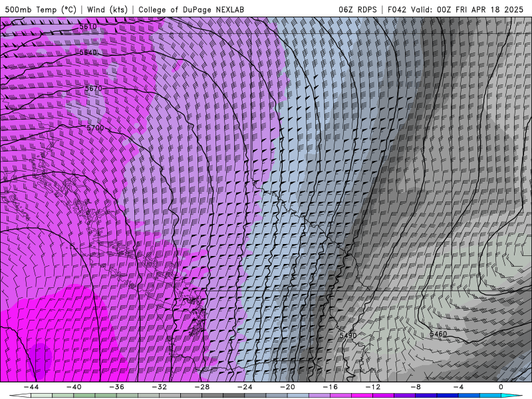Click the '06Z RDPS' model run label
This screenshot has height=399, width=532.
[358, 9]
